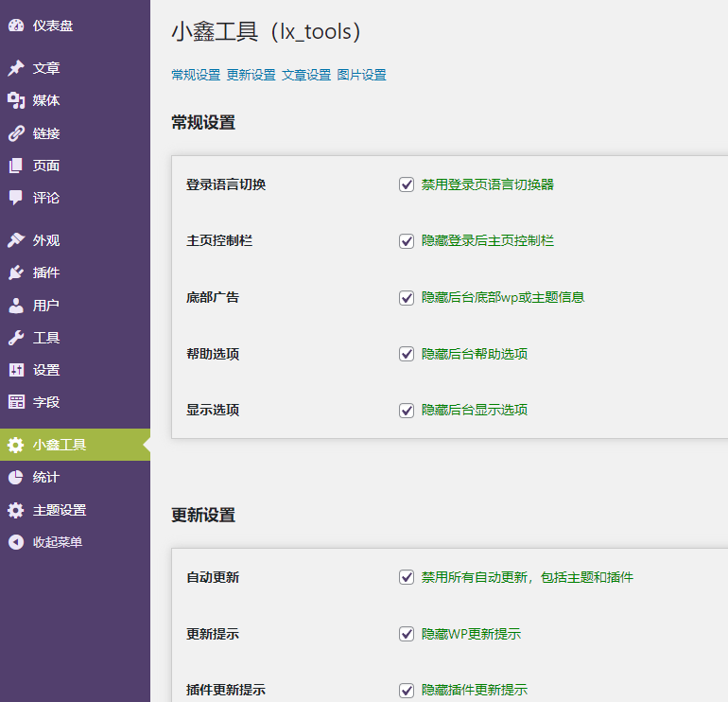Image resolution: width=728 pixels, height=702 pixels.
Task: Click the 统计 pie chart icon
Action: tap(16, 477)
